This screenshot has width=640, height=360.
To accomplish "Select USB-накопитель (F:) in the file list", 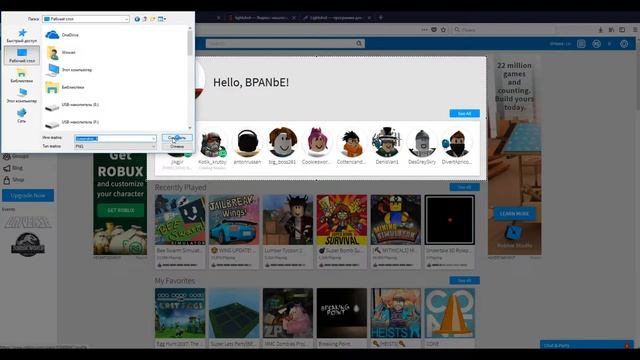I will pyautogui.click(x=72, y=122).
